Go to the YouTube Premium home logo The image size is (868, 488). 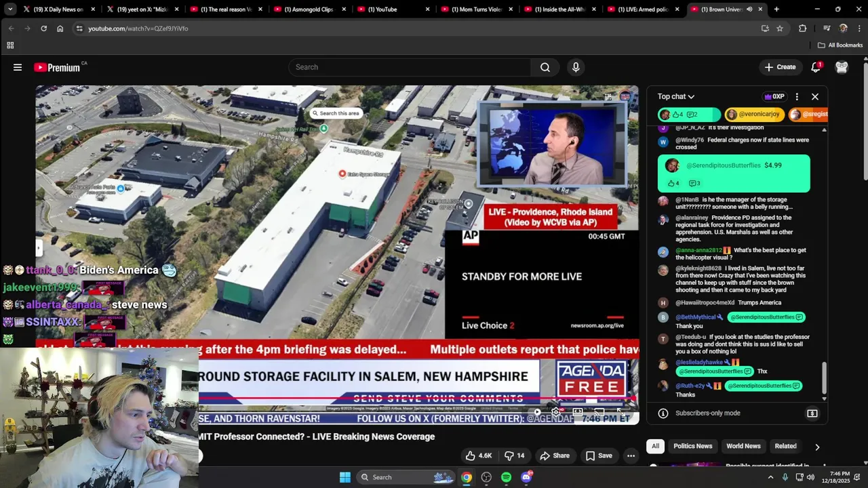click(57, 67)
